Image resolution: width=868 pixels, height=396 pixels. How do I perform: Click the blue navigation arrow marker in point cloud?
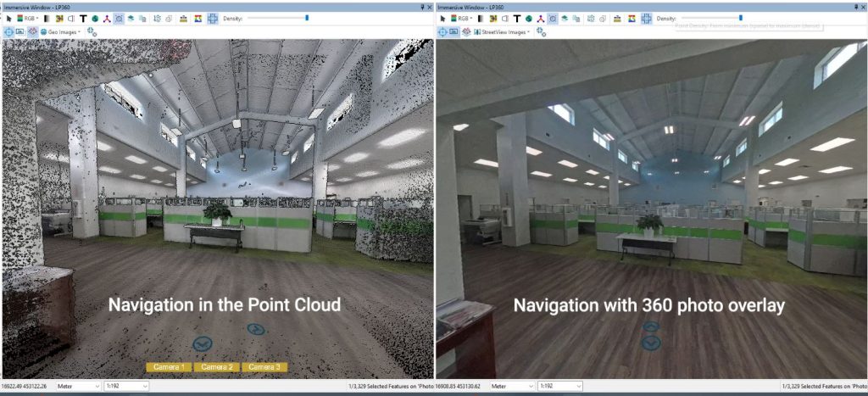pos(202,343)
